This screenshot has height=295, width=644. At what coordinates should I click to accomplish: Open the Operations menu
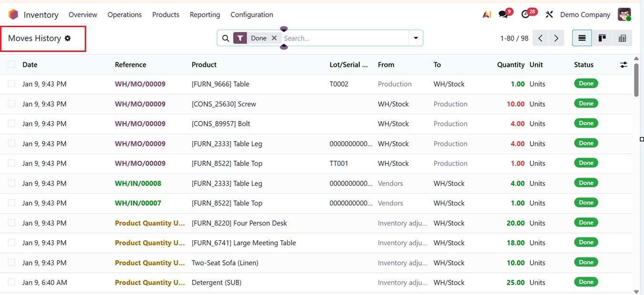[x=124, y=15]
